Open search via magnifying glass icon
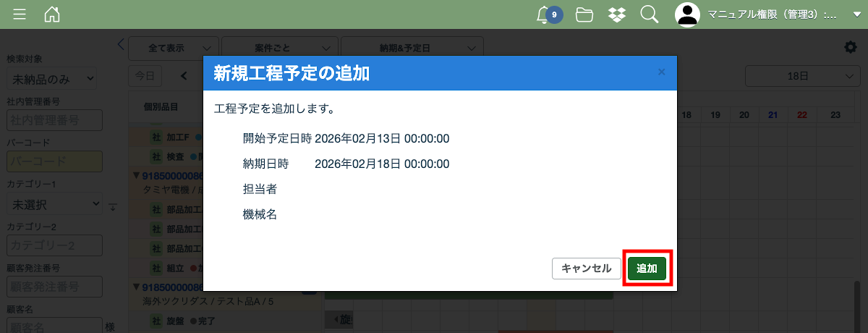Image resolution: width=868 pixels, height=333 pixels. pos(649,14)
